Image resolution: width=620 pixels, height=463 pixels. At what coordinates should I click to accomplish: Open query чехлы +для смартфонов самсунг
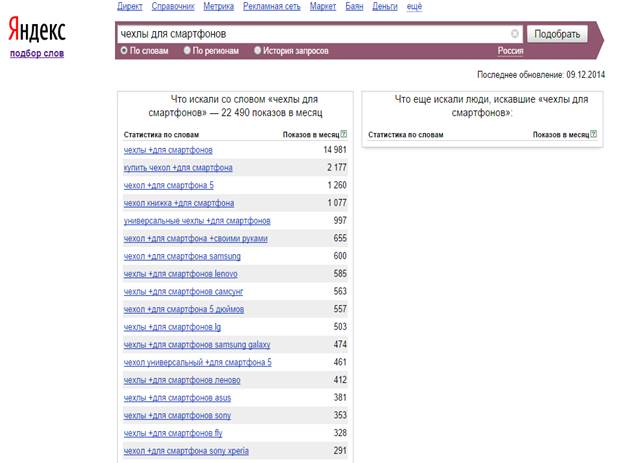[183, 292]
